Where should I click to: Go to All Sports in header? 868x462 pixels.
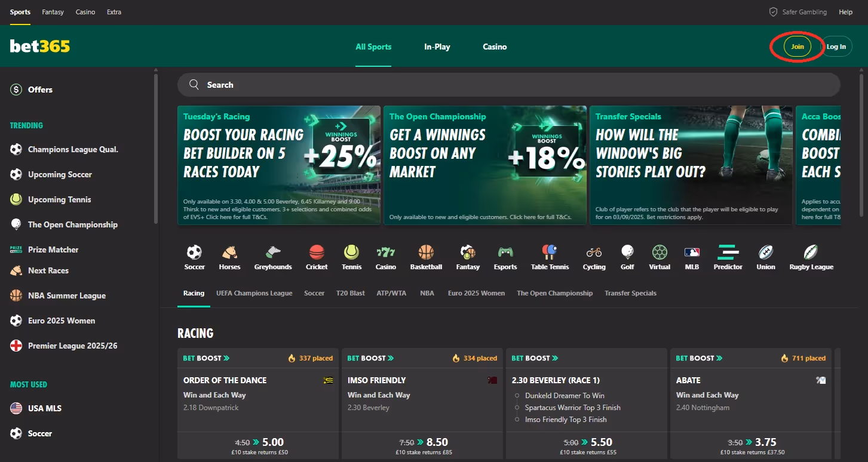click(373, 47)
